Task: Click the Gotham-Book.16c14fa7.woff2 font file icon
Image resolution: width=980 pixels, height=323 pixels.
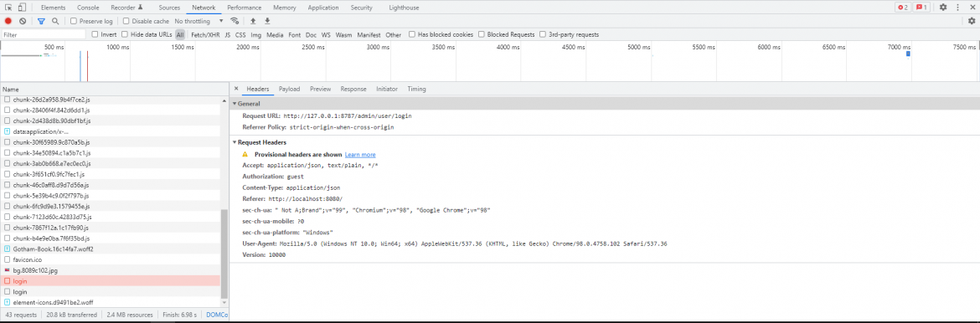Action: point(8,249)
